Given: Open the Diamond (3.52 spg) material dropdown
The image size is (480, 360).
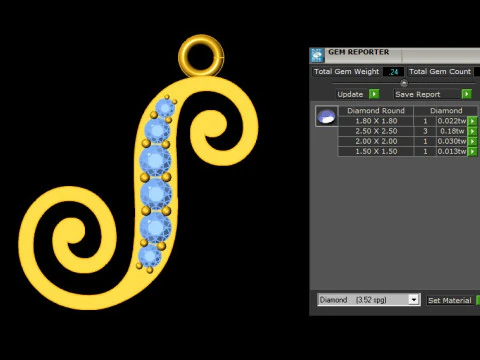Looking at the screenshot, I should pyautogui.click(x=369, y=300).
